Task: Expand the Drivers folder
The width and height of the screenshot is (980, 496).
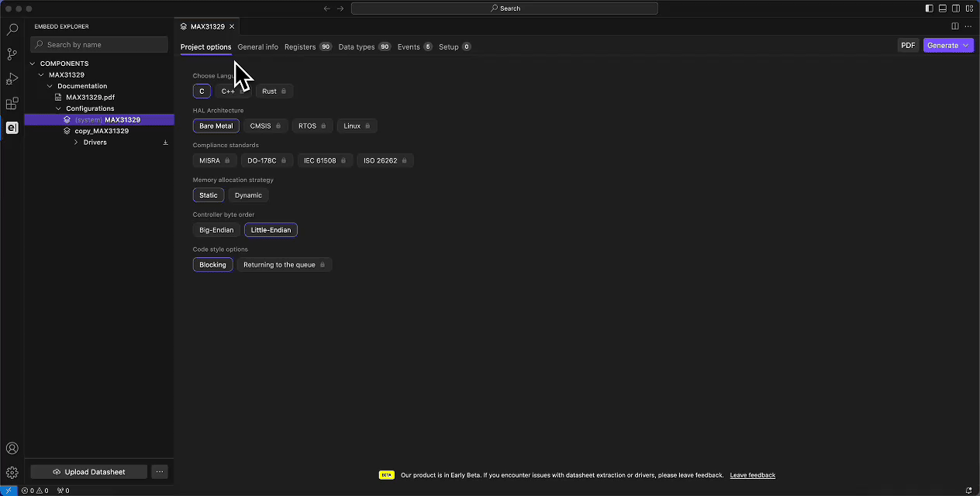Action: pyautogui.click(x=76, y=143)
